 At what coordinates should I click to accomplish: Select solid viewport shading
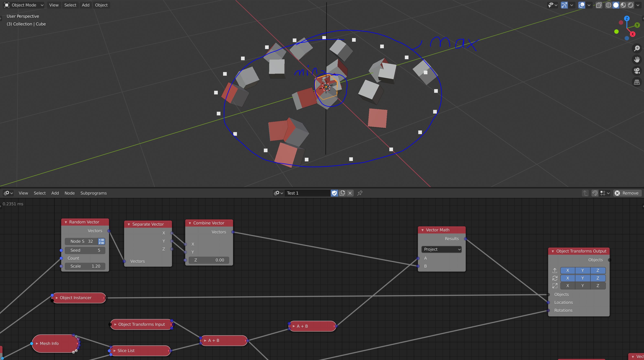click(616, 5)
